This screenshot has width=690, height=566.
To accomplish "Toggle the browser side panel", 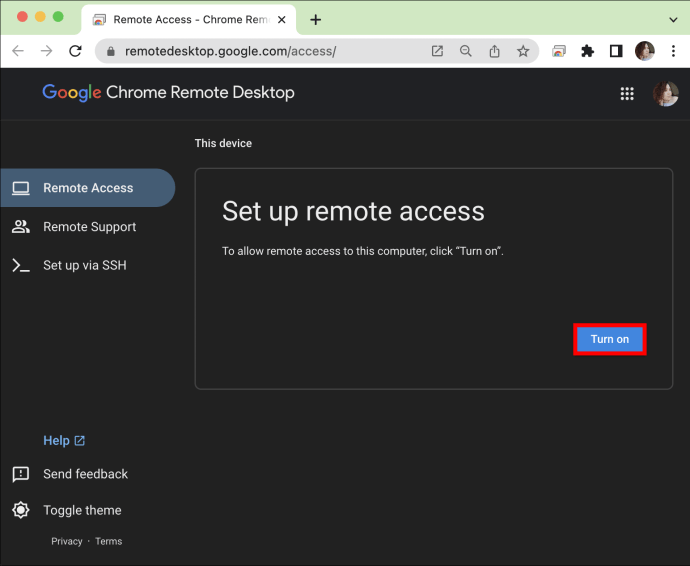I will (x=616, y=51).
